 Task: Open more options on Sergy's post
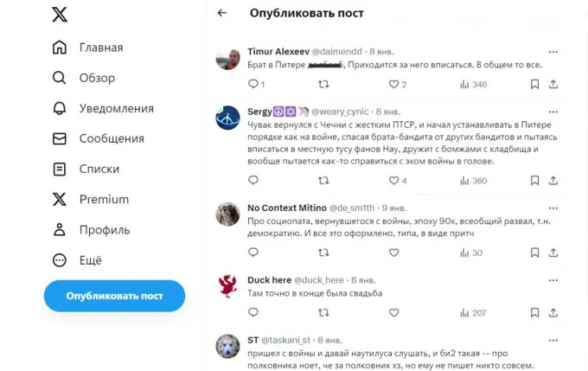(553, 112)
